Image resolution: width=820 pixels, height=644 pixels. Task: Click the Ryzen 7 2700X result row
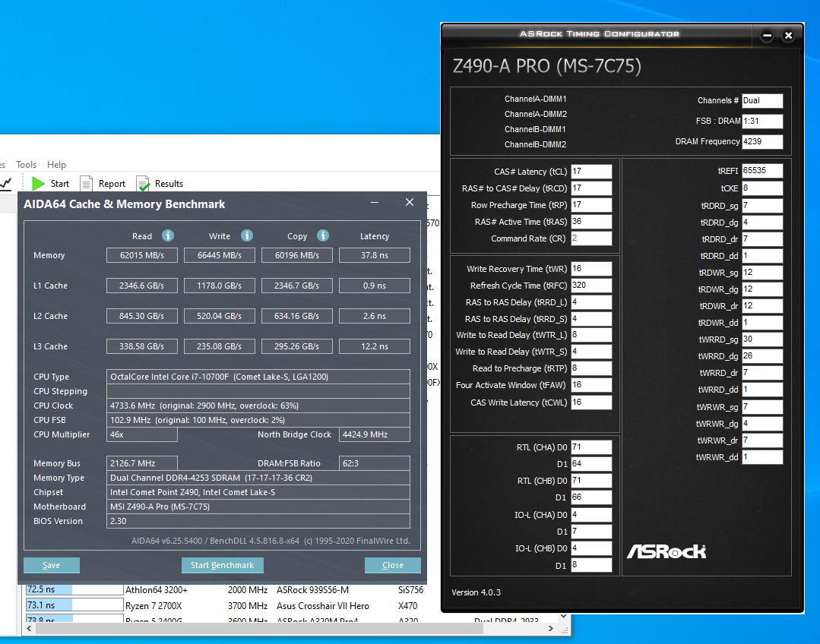[225, 606]
